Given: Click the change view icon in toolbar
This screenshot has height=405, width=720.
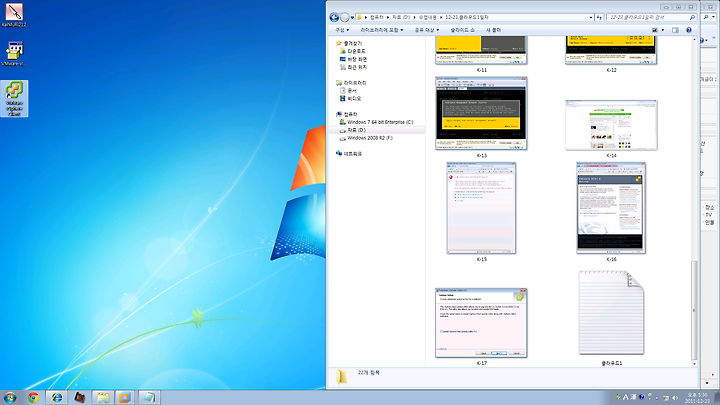Looking at the screenshot, I should click(655, 30).
